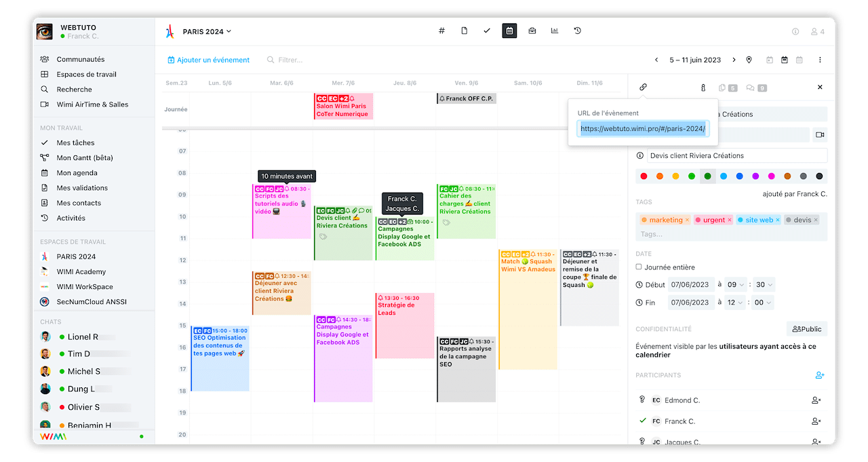868x462 pixels.
Task: Open the end minutes 00 dropdown
Action: [x=764, y=303]
